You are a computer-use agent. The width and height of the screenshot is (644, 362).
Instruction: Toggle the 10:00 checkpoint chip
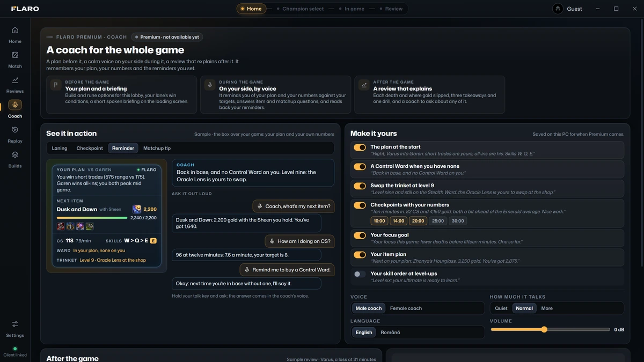pyautogui.click(x=379, y=221)
